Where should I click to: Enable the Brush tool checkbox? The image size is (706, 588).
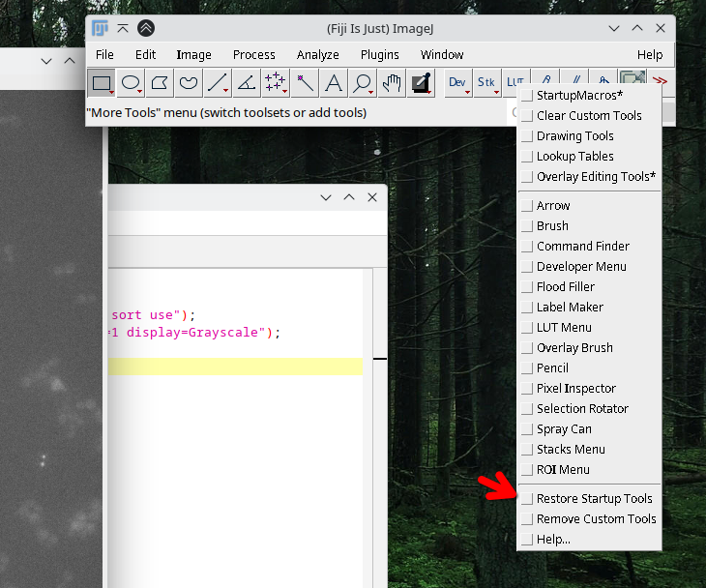click(x=527, y=226)
